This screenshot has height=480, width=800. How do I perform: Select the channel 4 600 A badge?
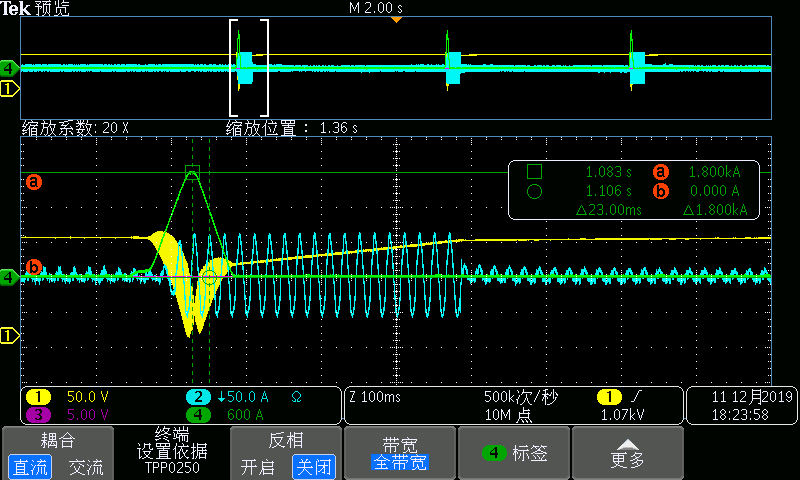click(220, 414)
